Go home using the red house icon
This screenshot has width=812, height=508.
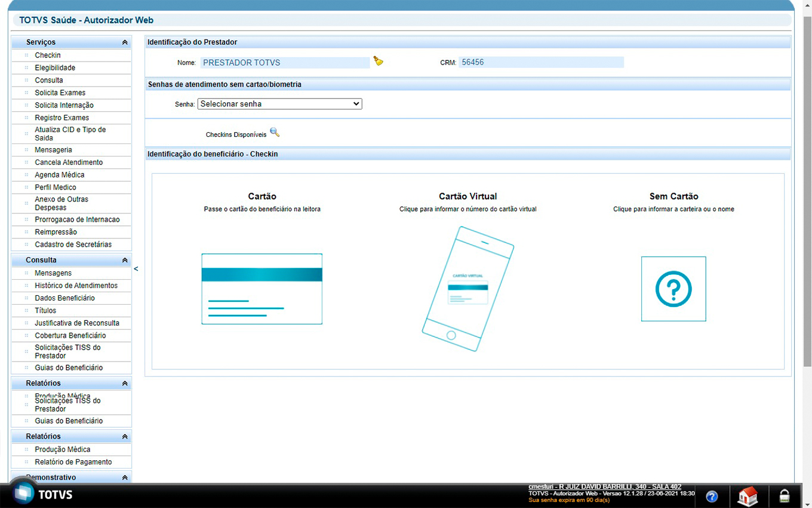(748, 496)
